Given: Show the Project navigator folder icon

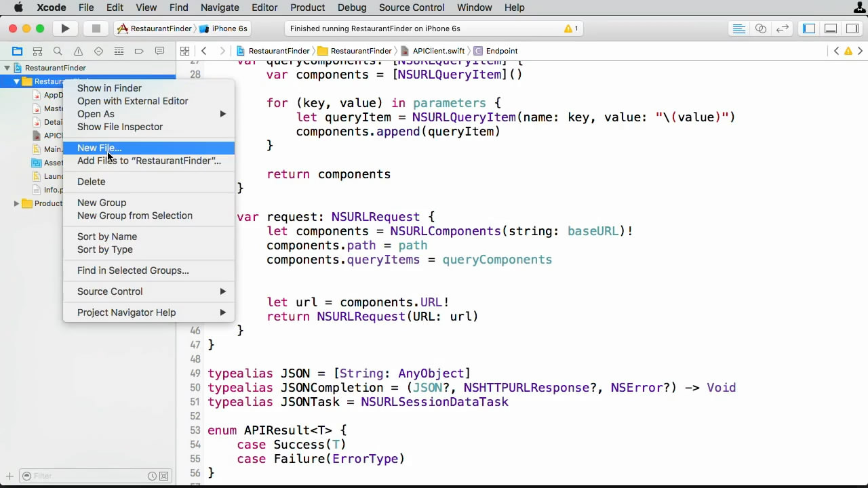Looking at the screenshot, I should pos(17,51).
